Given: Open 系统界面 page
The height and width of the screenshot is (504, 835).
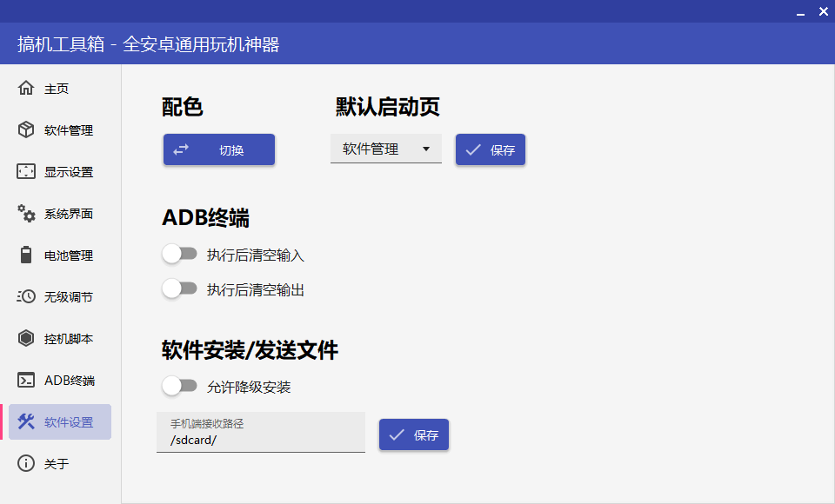Looking at the screenshot, I should pos(69,214).
